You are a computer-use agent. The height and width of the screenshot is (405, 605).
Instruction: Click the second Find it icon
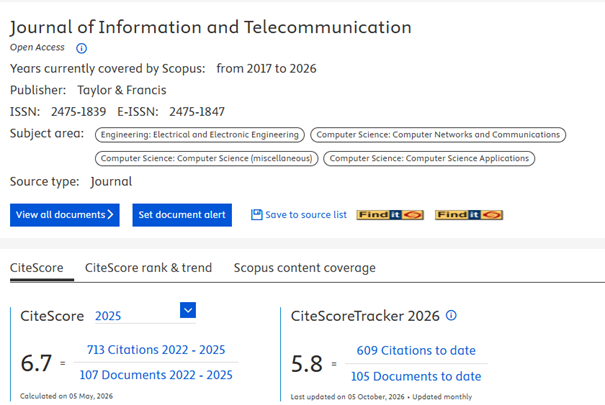pyautogui.click(x=469, y=214)
